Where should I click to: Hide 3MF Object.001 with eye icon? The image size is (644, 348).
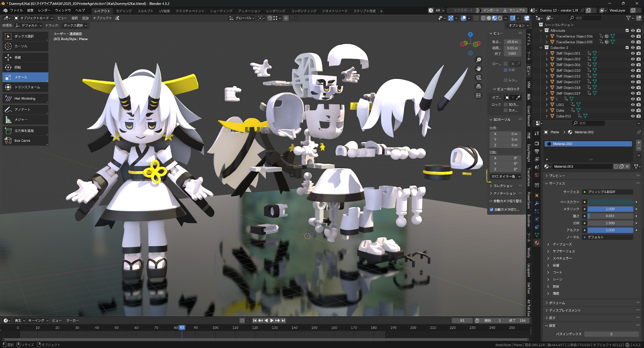[x=633, y=54]
